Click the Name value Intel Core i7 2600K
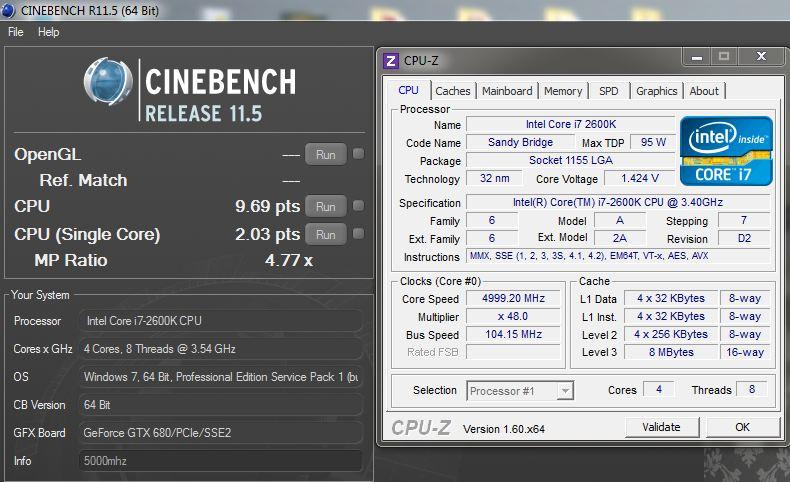 [570, 124]
